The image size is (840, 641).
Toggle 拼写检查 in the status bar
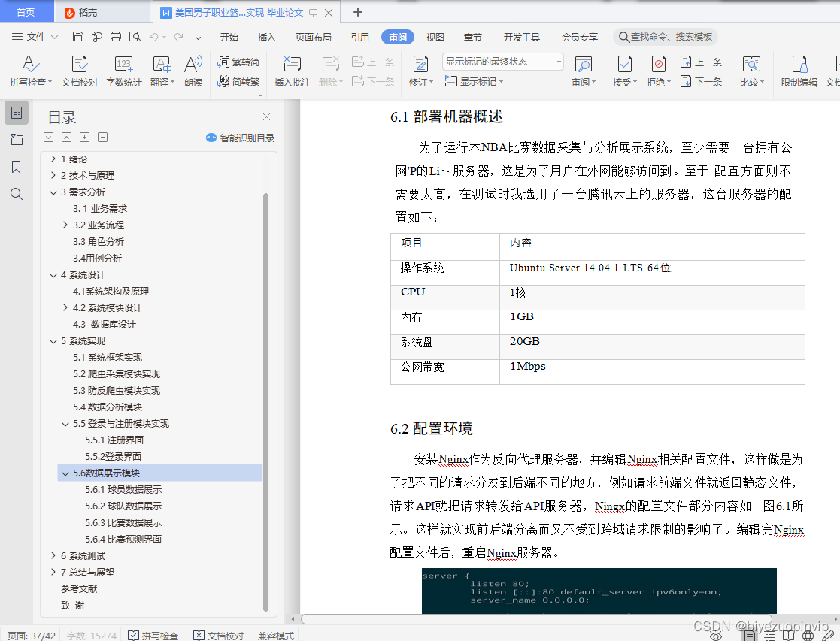(153, 636)
